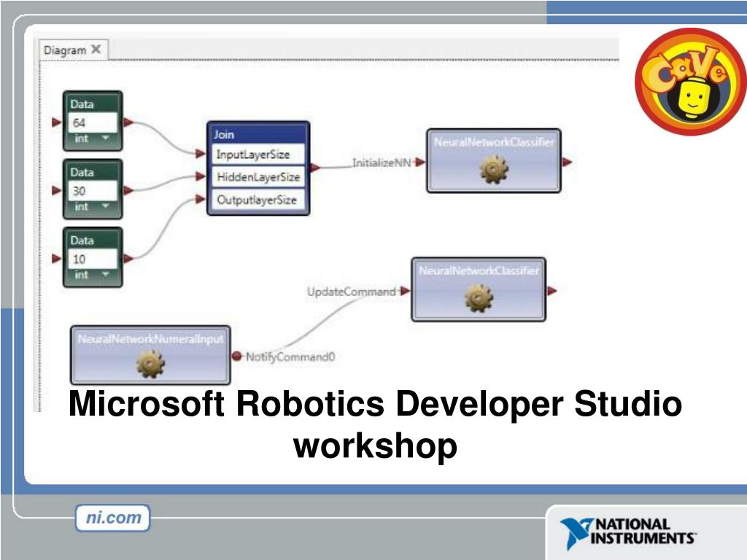The height and width of the screenshot is (560, 747).
Task: Click input pin of InitializeNN NeuralNetworkClassifier
Action: (x=420, y=163)
